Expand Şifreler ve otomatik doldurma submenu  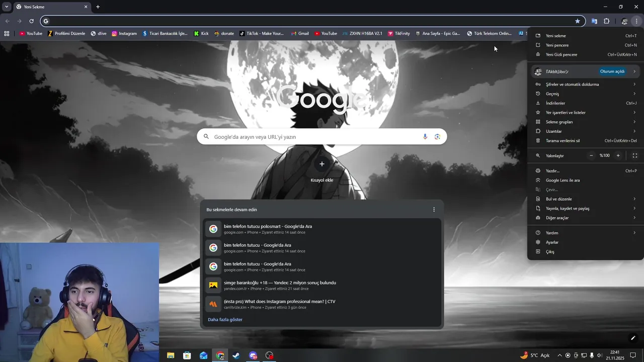586,84
